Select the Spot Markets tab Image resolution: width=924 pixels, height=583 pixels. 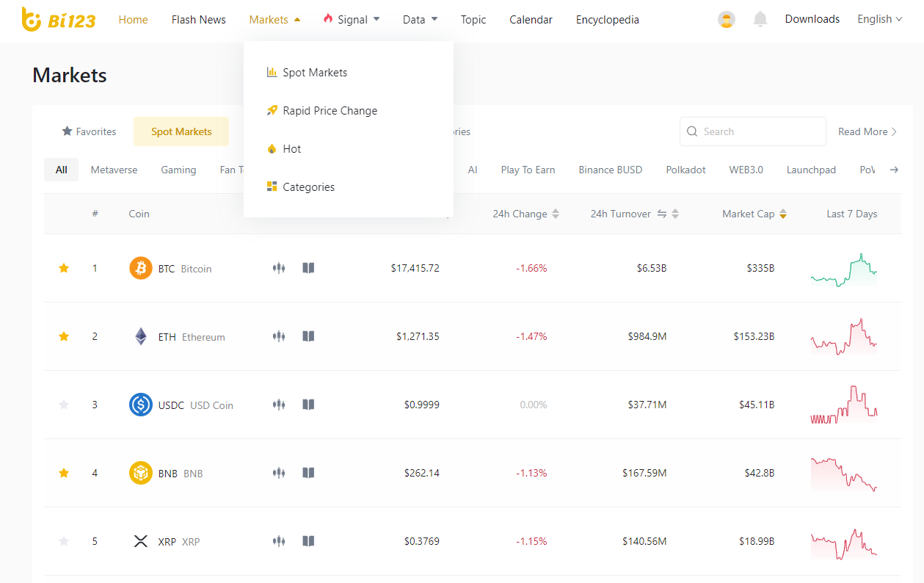point(181,131)
